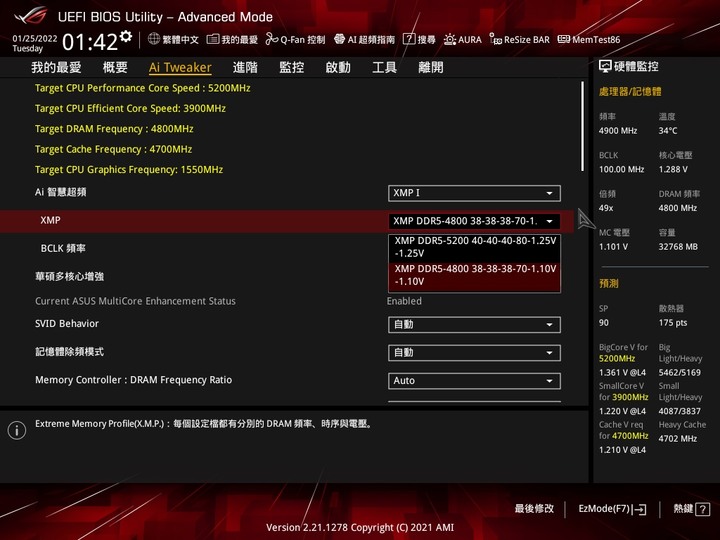Click the 100.00 MHz BCLK value
This screenshot has width=720, height=540.
tap(621, 169)
